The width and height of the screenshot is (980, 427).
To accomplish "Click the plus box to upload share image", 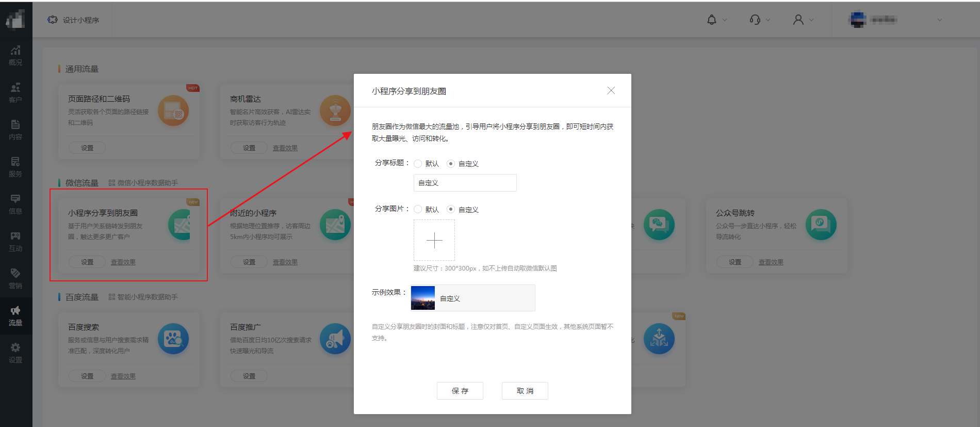I will pos(434,240).
